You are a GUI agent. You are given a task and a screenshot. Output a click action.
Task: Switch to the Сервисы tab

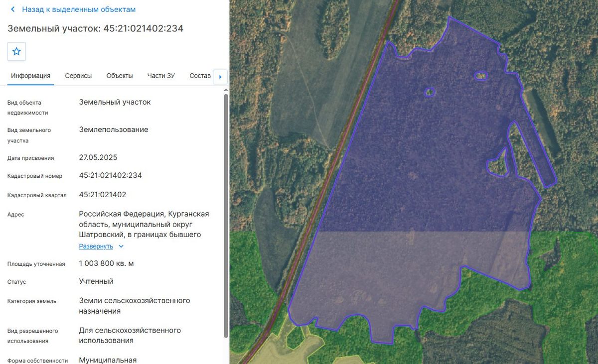(78, 76)
